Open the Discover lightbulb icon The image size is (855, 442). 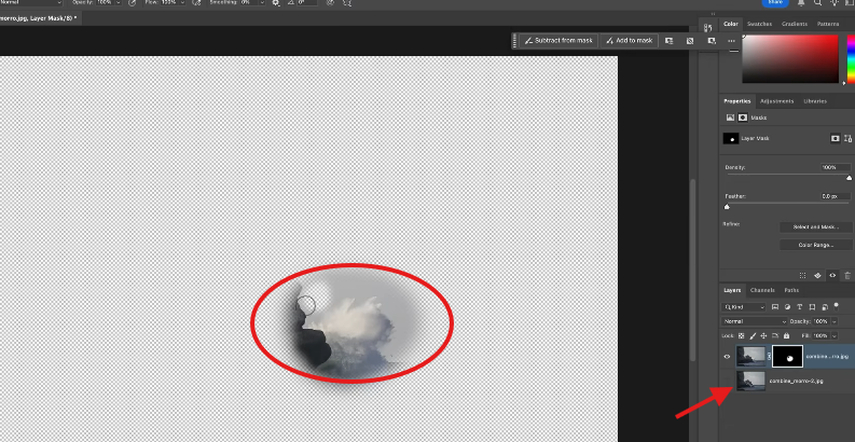pyautogui.click(x=834, y=2)
